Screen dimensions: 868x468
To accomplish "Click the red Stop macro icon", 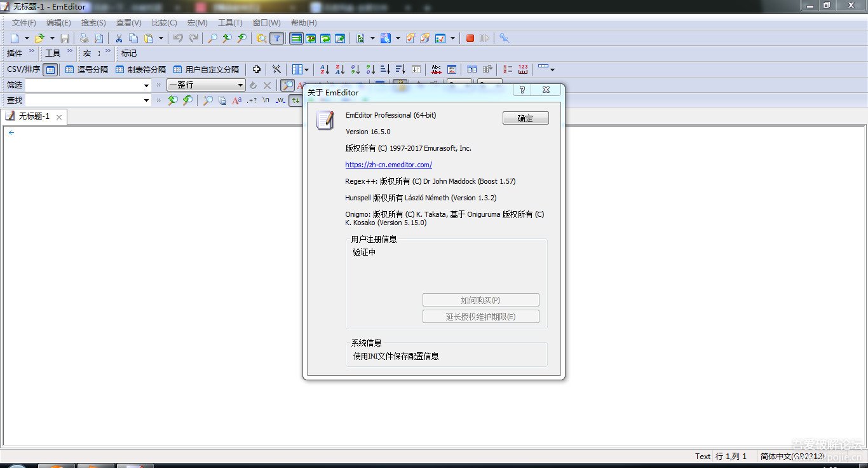I will 470,38.
